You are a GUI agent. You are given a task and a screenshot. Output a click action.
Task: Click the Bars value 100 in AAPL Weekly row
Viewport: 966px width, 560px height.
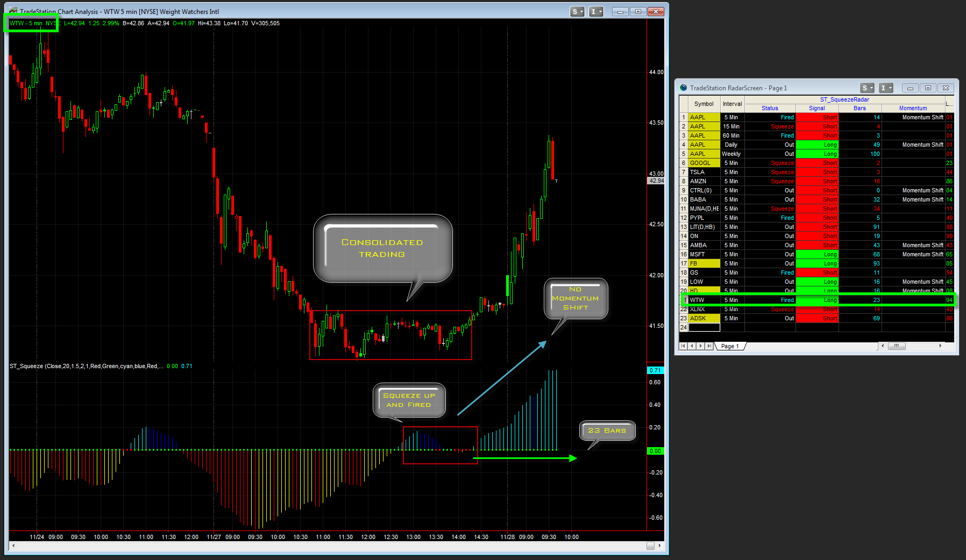(x=860, y=154)
